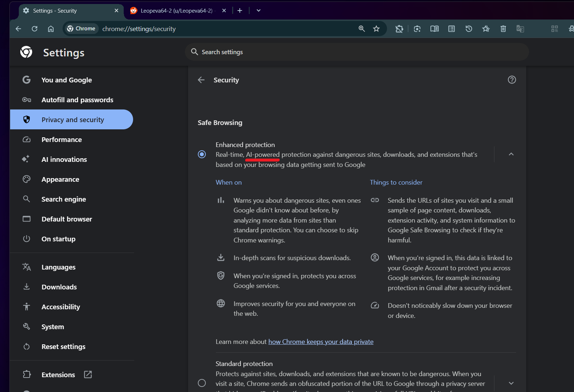
Task: Open the crossed-out extensions puzzle icon
Action: coord(399,29)
